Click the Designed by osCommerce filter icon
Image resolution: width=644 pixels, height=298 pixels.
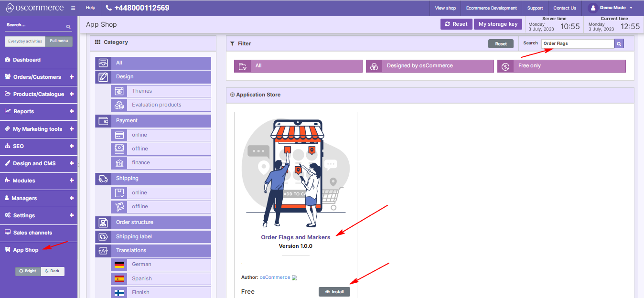(x=374, y=66)
